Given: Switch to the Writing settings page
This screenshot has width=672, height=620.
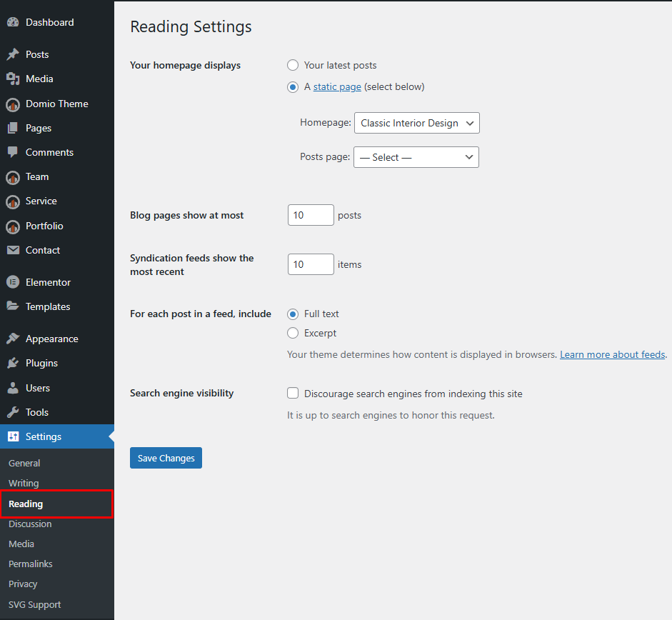Looking at the screenshot, I should [x=24, y=483].
